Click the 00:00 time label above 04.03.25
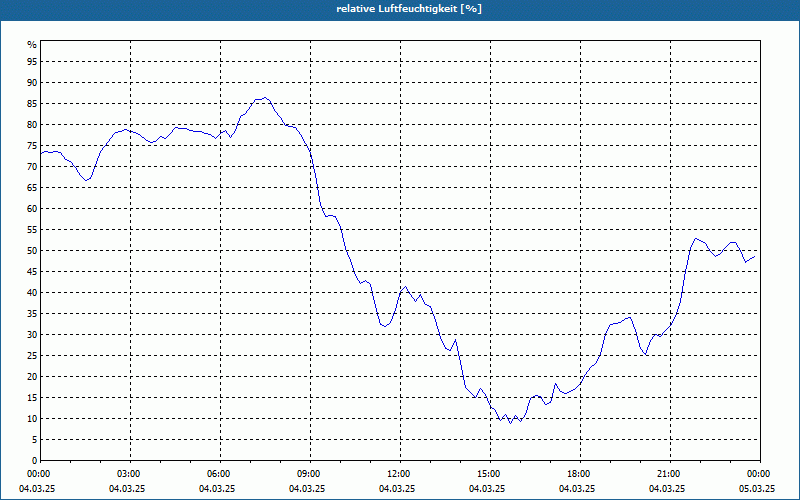This screenshot has height=500, width=800. [x=38, y=474]
